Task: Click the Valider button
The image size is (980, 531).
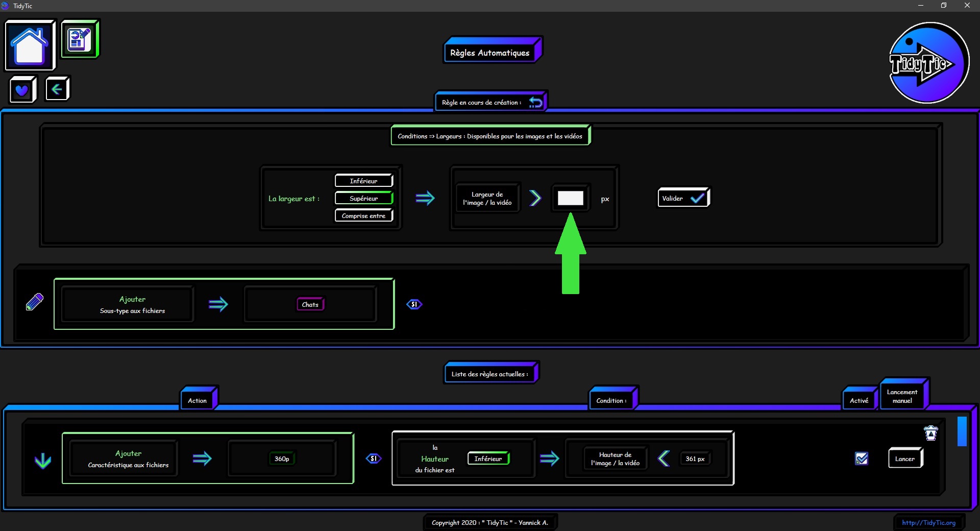Action: (683, 198)
